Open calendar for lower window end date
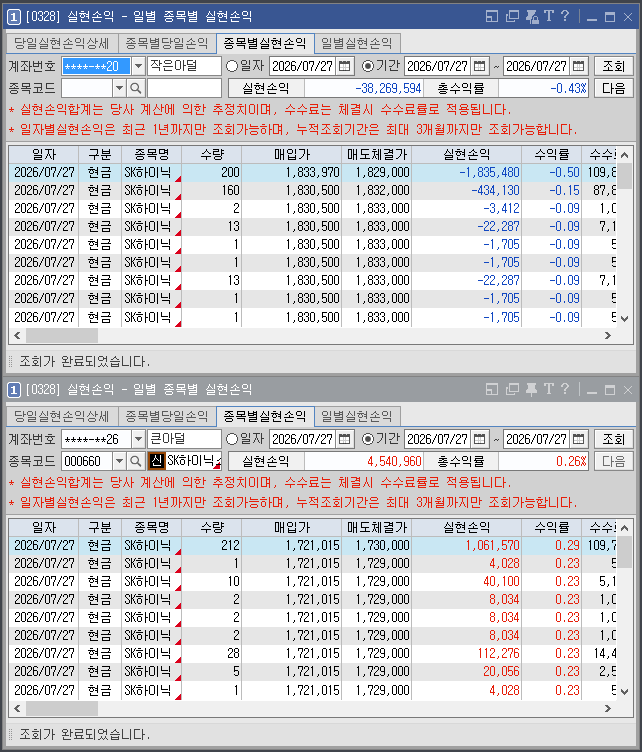This screenshot has height=752, width=642. pos(579,439)
